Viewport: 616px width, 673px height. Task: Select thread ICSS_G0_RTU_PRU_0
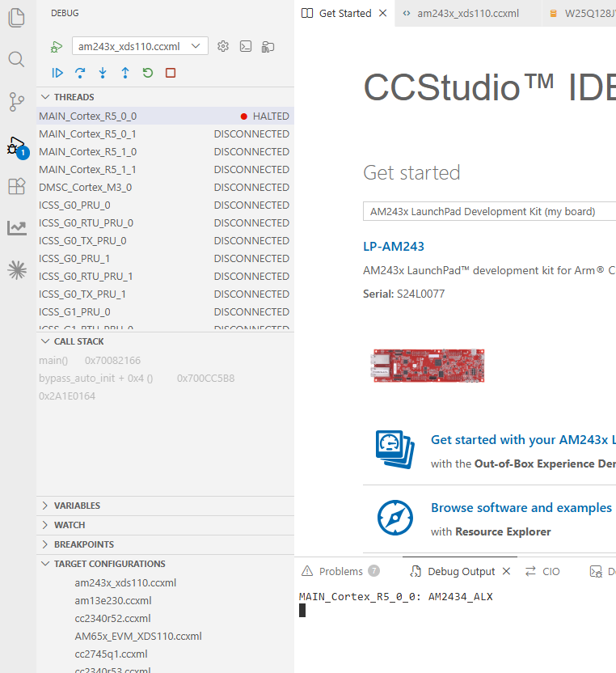(x=165, y=222)
